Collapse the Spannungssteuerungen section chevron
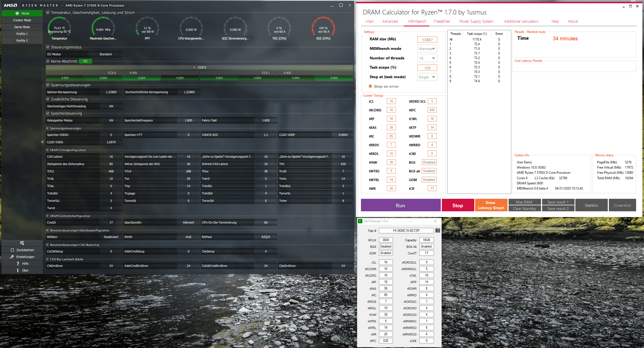644x348 pixels. [x=48, y=85]
